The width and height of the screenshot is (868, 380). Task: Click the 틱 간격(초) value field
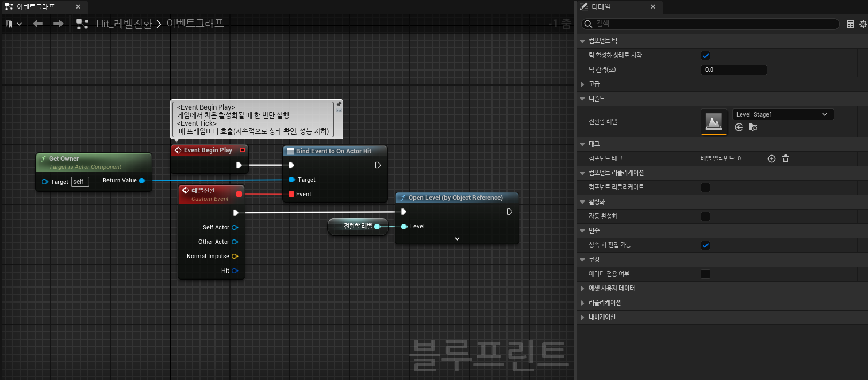point(734,70)
